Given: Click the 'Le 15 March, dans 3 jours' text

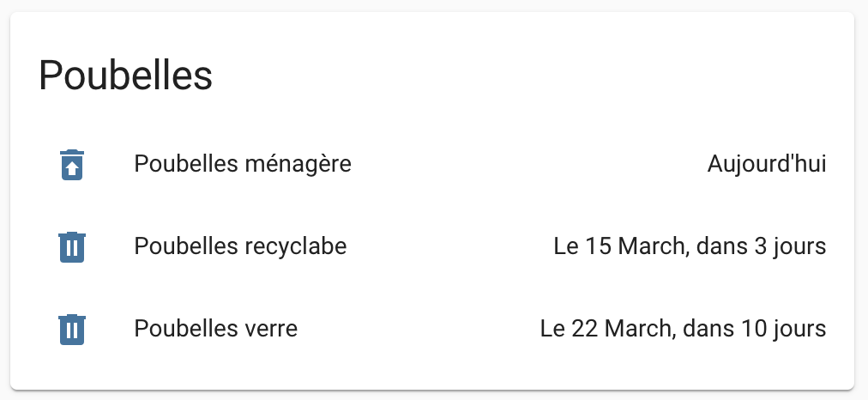Looking at the screenshot, I should pyautogui.click(x=690, y=246).
